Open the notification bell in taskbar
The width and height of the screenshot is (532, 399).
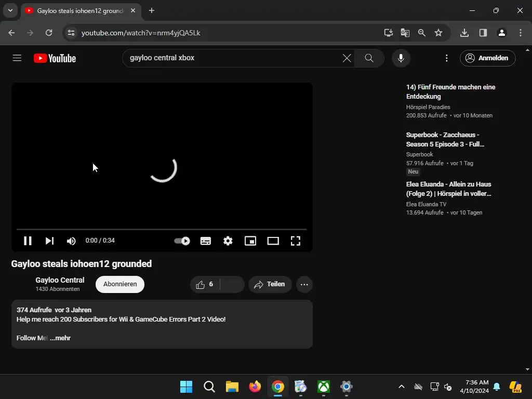[497, 387]
